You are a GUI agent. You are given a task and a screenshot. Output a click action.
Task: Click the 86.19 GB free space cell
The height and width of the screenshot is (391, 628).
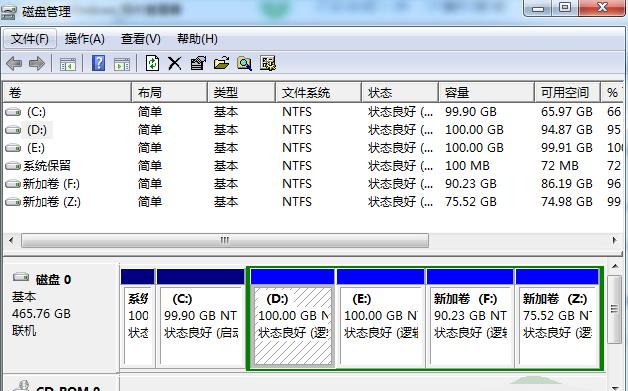(567, 183)
